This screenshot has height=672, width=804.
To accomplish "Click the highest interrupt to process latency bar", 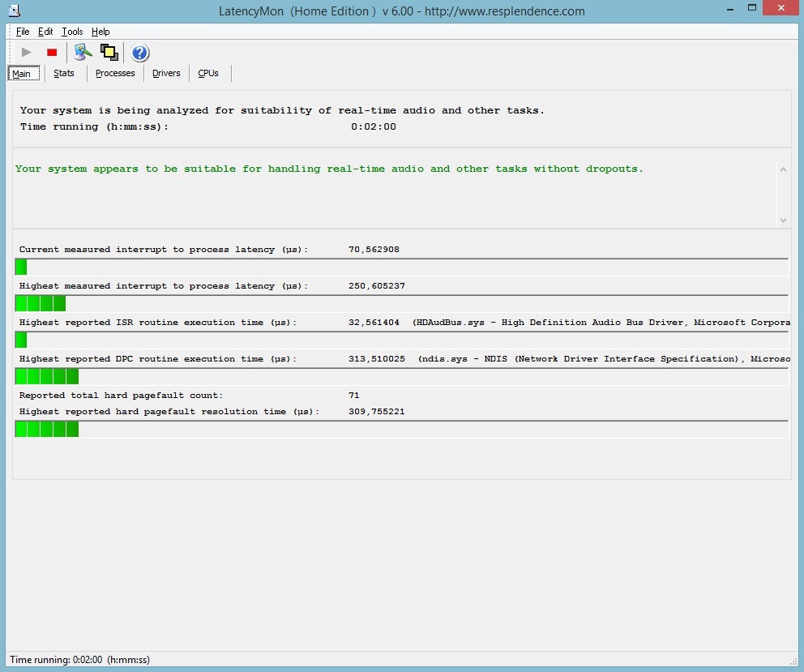I will pos(401,303).
